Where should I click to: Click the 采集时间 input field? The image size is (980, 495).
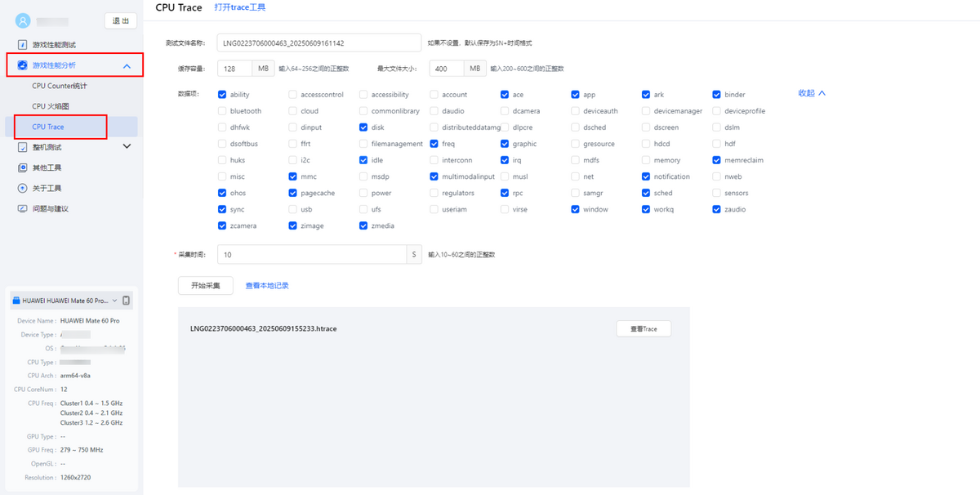point(311,255)
